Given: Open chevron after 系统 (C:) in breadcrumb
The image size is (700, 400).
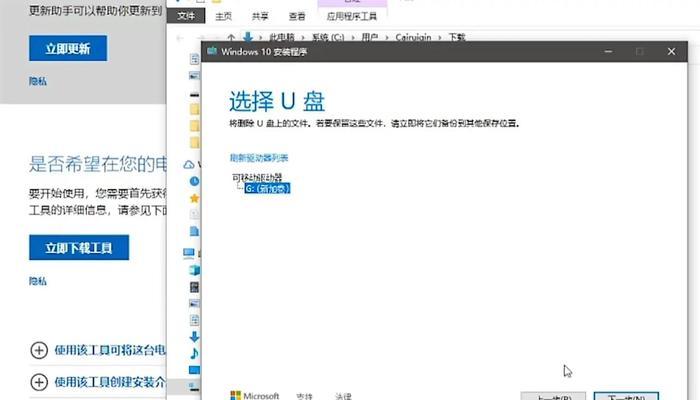Looking at the screenshot, I should pos(353,38).
